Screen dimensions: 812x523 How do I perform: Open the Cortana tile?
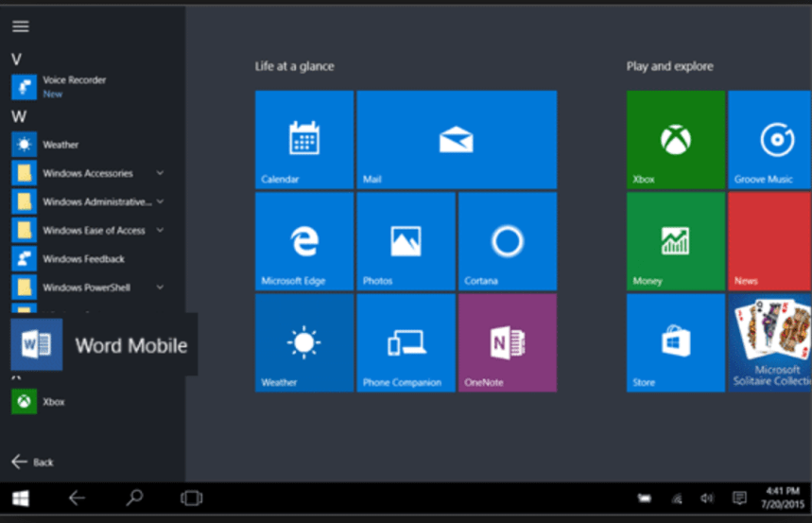tap(507, 241)
